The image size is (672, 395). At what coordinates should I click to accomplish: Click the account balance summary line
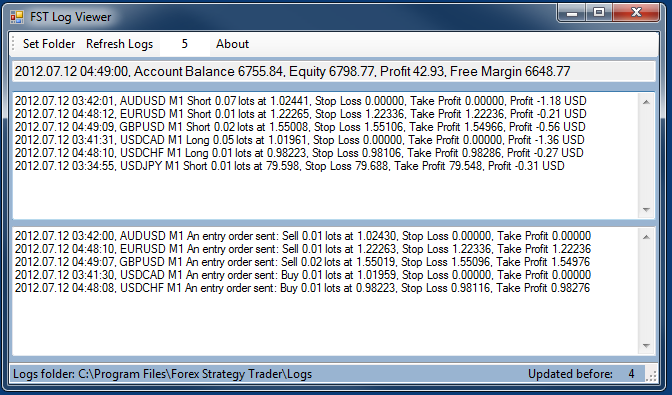[x=334, y=72]
